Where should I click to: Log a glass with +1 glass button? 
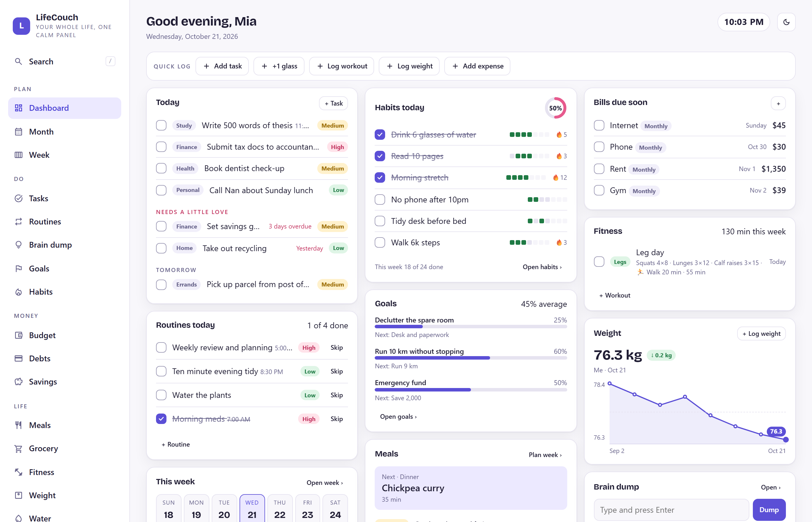pyautogui.click(x=279, y=66)
